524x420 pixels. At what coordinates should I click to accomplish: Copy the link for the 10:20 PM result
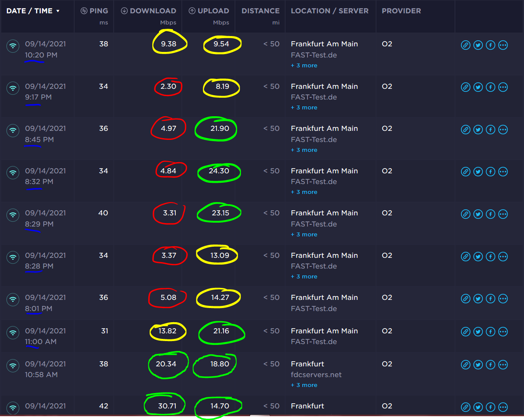click(x=466, y=45)
